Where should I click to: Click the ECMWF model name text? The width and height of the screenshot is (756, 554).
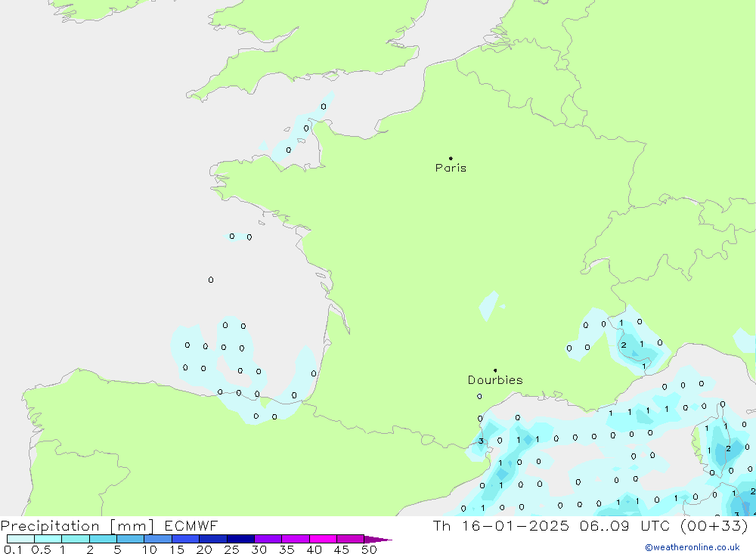click(x=191, y=525)
